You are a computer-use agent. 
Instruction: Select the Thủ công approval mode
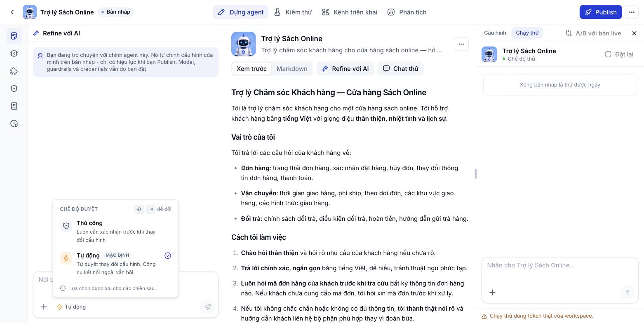coord(115,232)
